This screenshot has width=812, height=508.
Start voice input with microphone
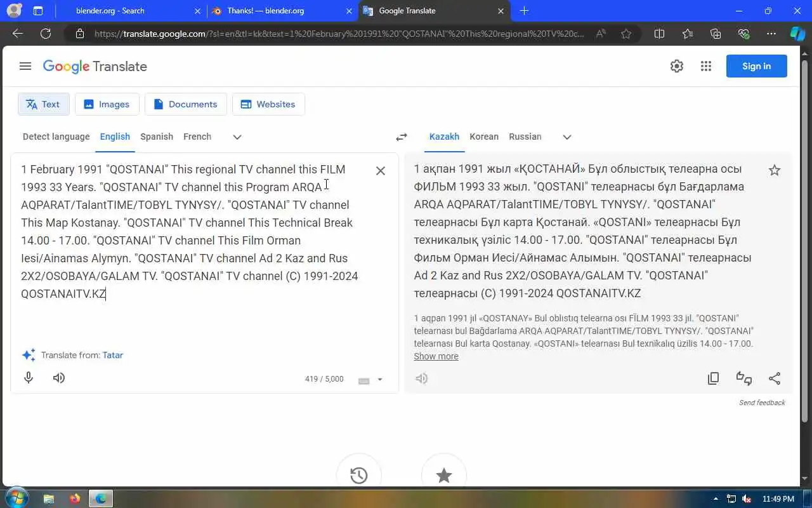[29, 378]
